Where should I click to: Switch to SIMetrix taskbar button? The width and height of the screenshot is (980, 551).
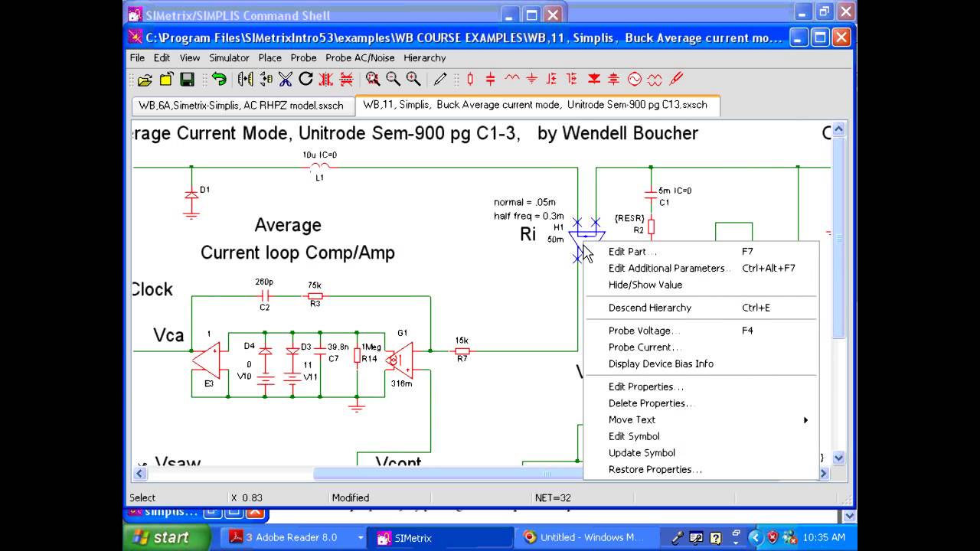tap(439, 537)
